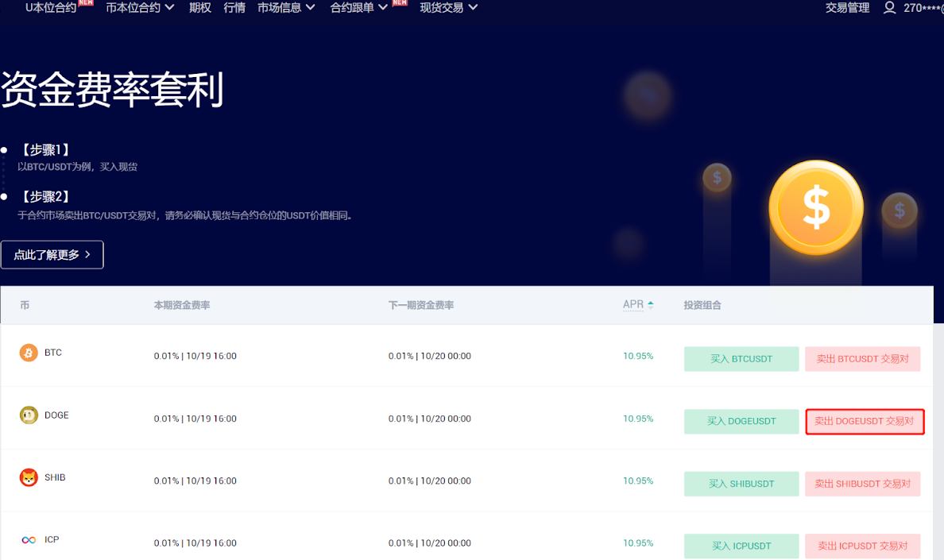This screenshot has width=944, height=560.
Task: Click the 点此了解更多 button
Action: click(x=52, y=255)
